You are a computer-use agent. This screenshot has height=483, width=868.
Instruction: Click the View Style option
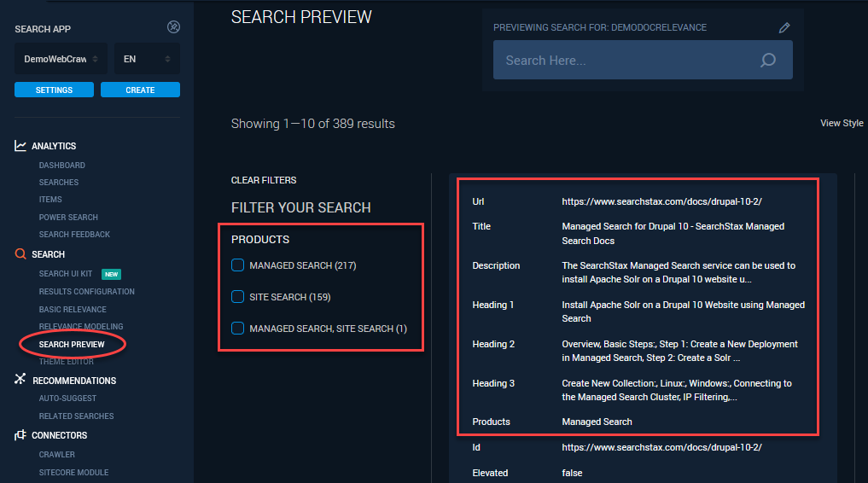pyautogui.click(x=842, y=123)
